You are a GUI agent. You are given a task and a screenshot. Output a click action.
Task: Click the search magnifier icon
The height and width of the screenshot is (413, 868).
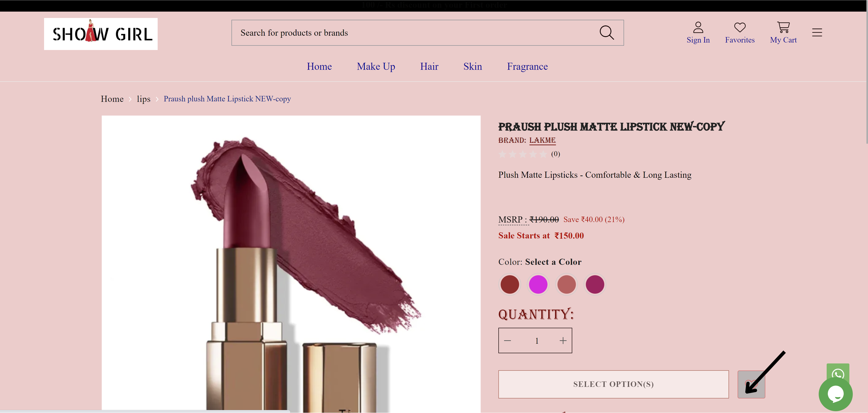(x=607, y=33)
